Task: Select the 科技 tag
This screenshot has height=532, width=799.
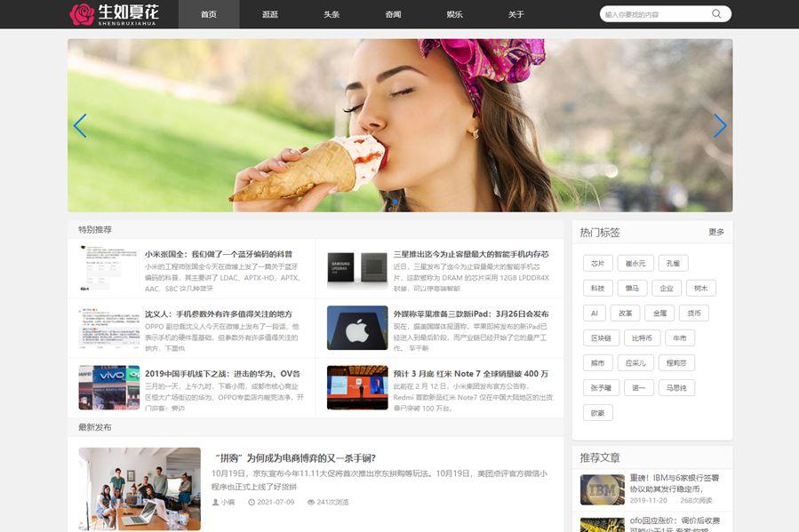Action: 598,288
